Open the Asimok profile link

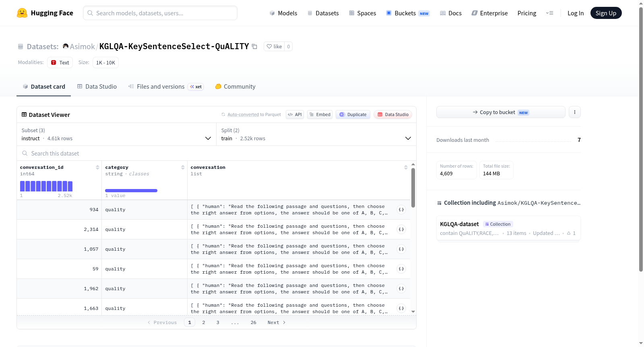point(82,46)
